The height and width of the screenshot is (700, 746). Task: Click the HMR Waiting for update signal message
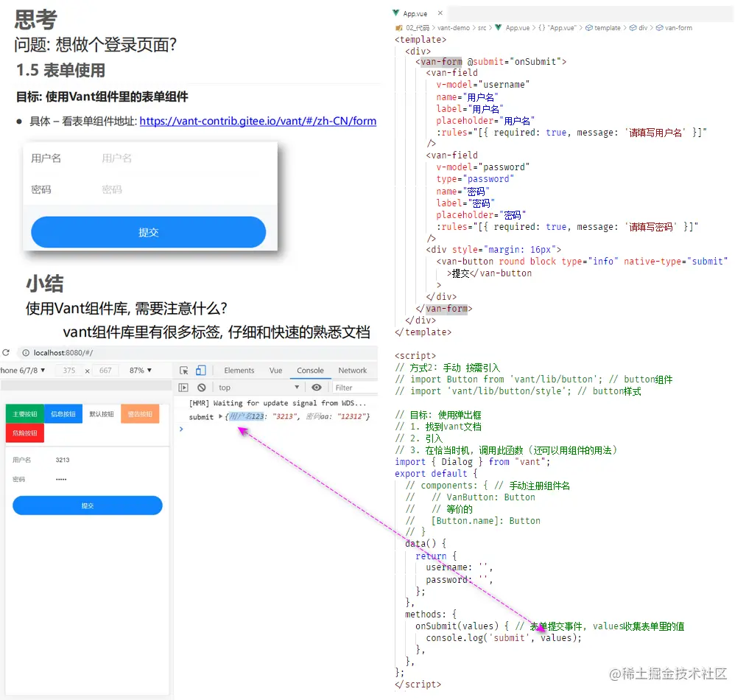(x=278, y=403)
